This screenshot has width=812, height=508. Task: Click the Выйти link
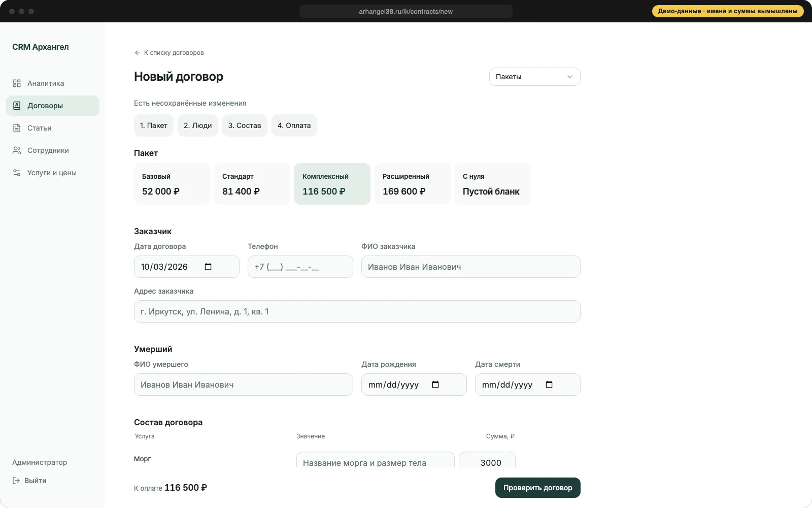[x=29, y=481]
